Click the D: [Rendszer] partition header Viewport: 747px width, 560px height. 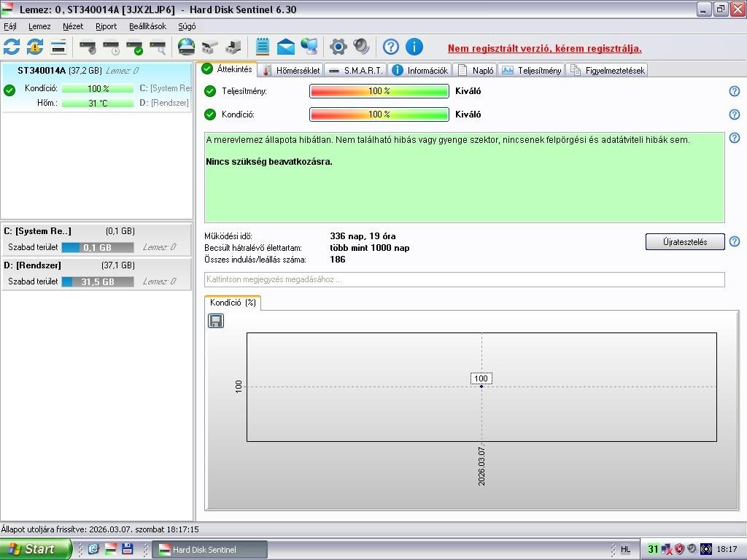32,265
